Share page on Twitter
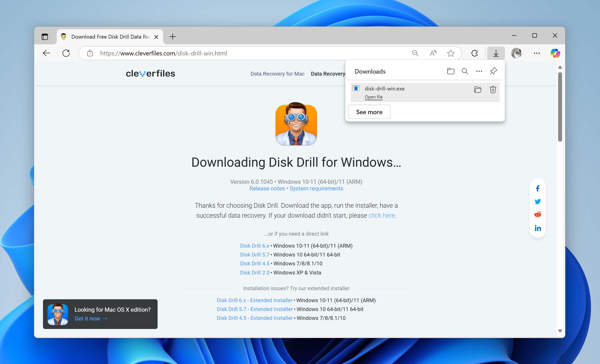 pos(538,201)
